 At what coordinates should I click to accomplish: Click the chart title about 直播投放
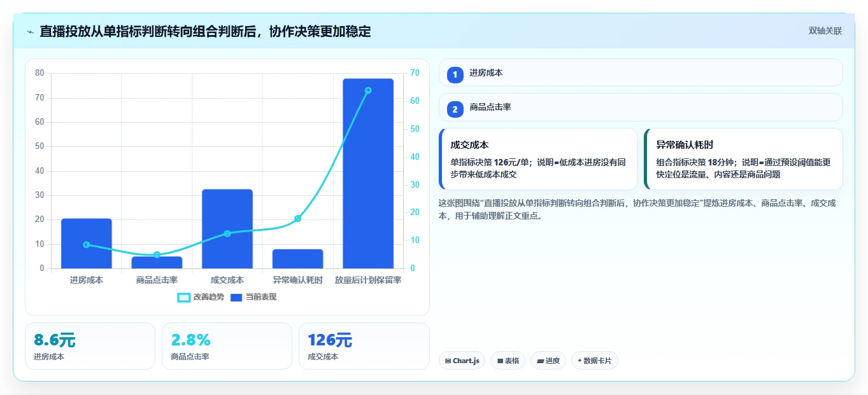point(205,31)
